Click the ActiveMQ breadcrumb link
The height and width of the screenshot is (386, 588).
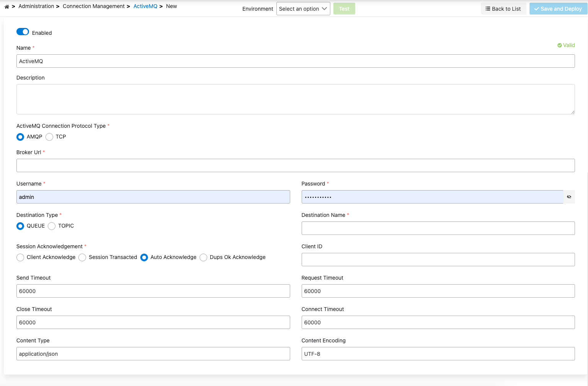click(145, 6)
